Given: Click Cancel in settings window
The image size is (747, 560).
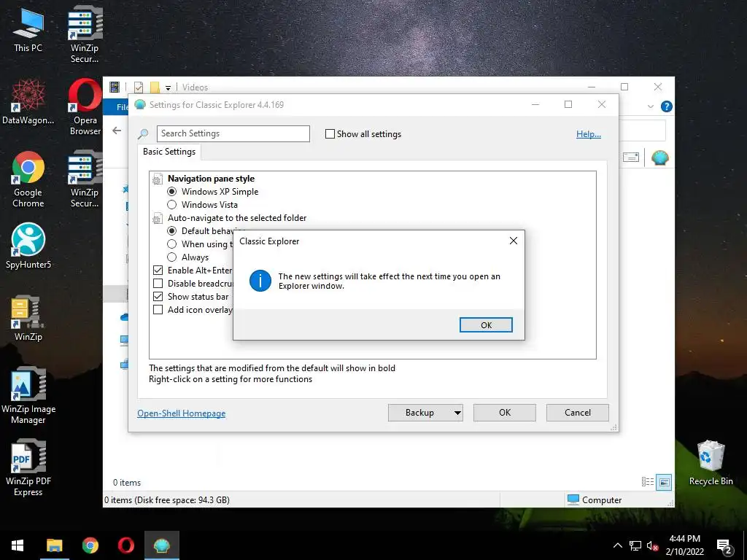Looking at the screenshot, I should coord(578,413).
